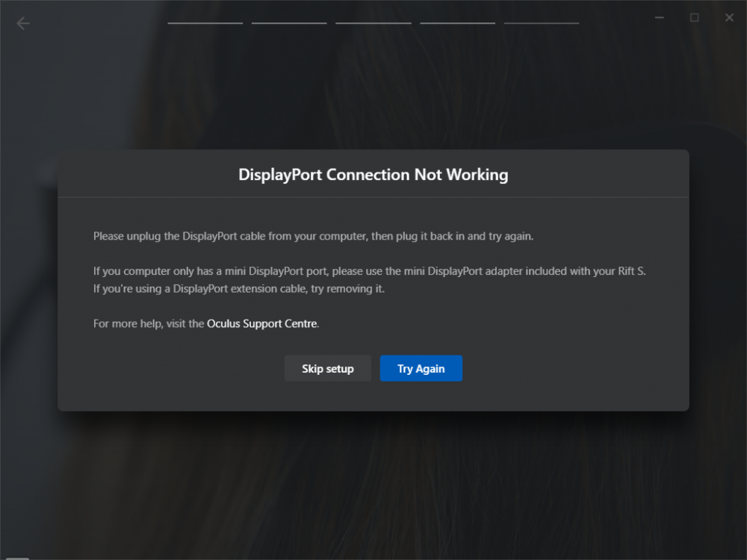
Task: Click the small gray tab at bottom-left corner
Action: pyautogui.click(x=17, y=558)
